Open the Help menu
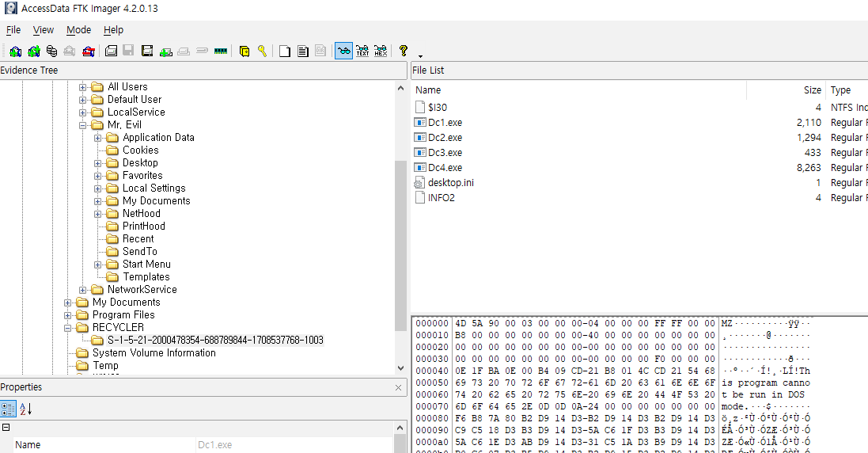The height and width of the screenshot is (453, 868). coord(113,30)
